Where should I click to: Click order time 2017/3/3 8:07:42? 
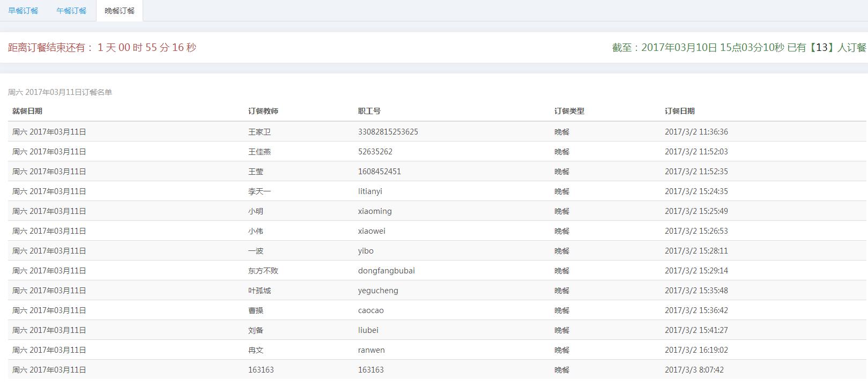click(x=694, y=370)
